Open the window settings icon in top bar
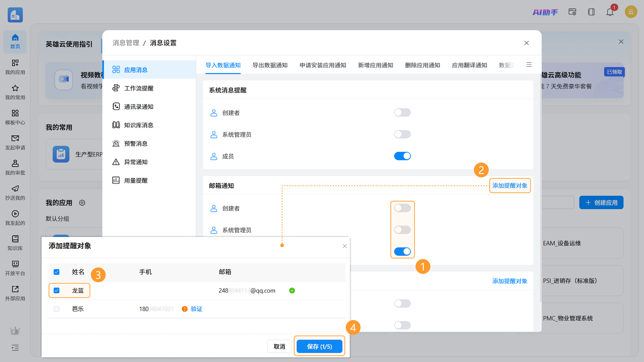The image size is (644, 362). pos(572,12)
